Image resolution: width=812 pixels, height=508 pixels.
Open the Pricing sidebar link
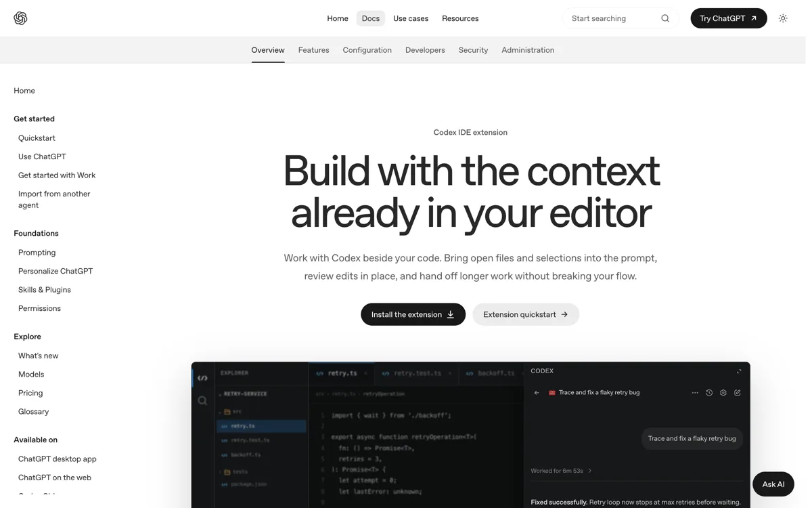[x=30, y=394]
